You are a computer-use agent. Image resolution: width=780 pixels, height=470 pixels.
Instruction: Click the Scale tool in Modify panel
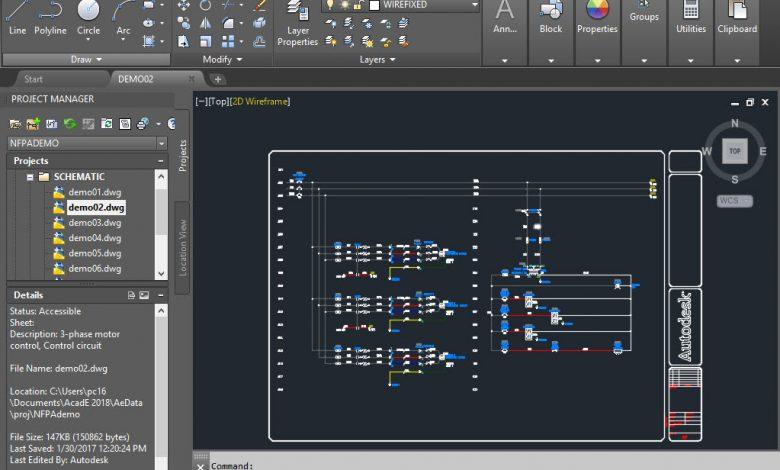click(x=205, y=41)
